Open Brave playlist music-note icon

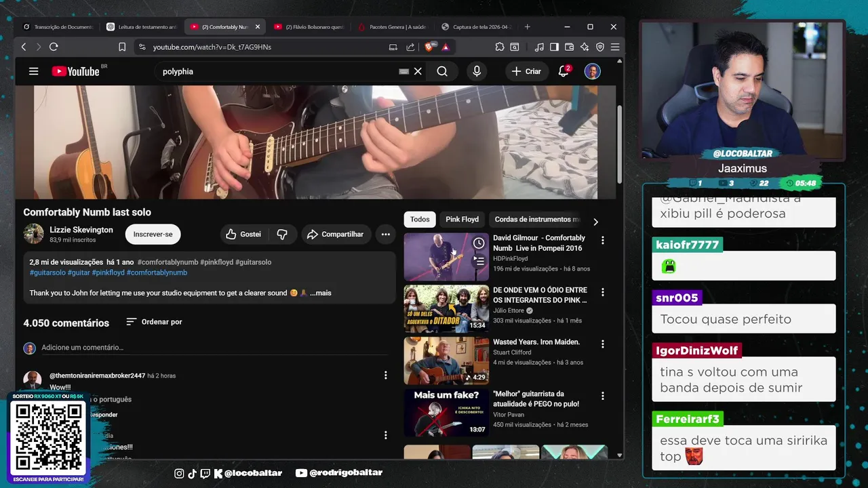(539, 47)
